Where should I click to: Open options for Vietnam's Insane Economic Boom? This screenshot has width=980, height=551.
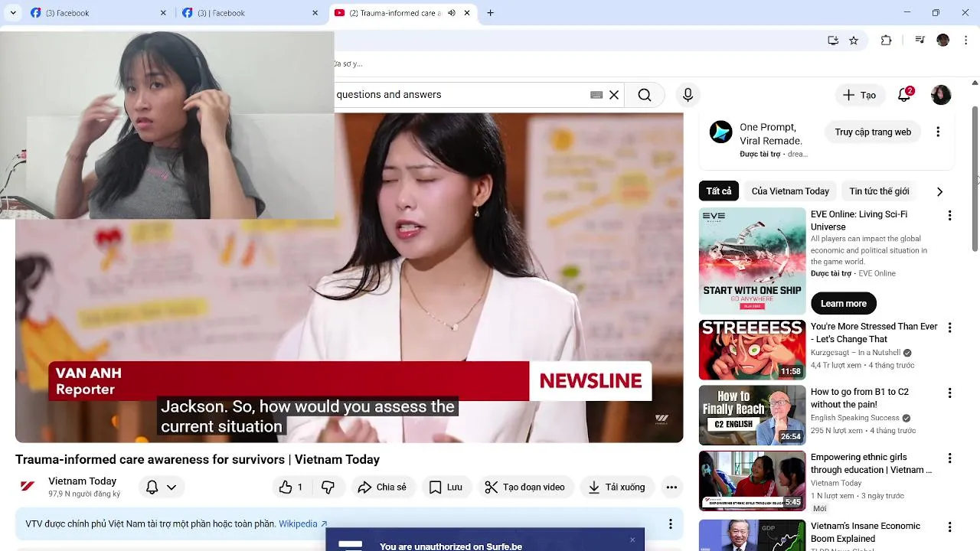[x=949, y=527]
